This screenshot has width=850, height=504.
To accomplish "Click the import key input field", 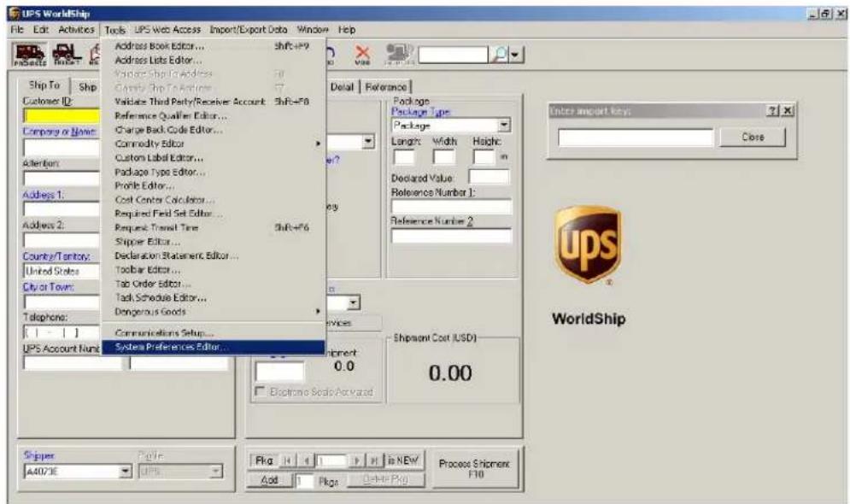I will (636, 138).
